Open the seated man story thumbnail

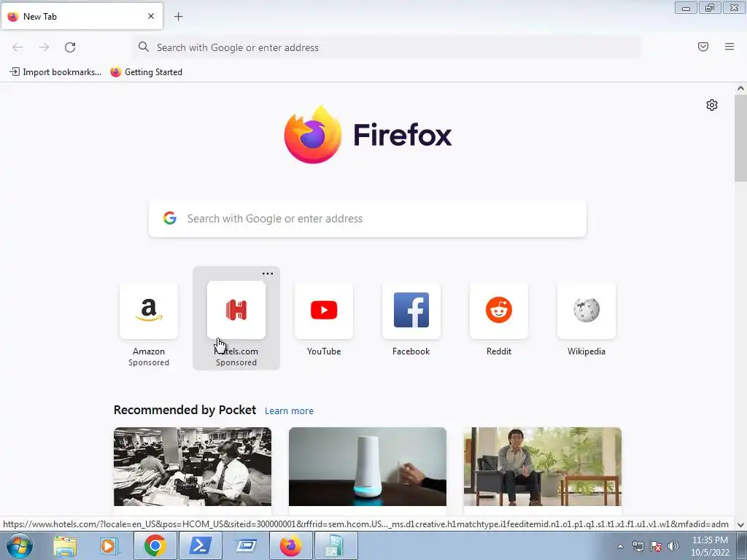pyautogui.click(x=543, y=467)
